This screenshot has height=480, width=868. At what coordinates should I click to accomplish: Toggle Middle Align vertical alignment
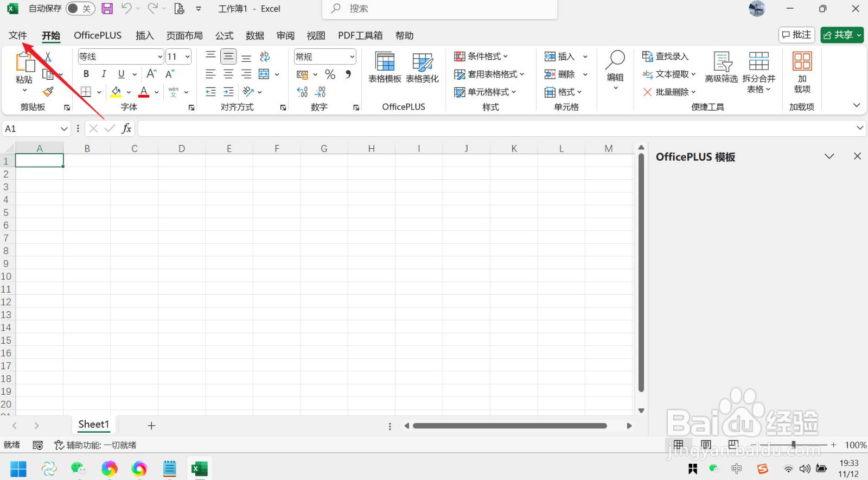click(228, 56)
